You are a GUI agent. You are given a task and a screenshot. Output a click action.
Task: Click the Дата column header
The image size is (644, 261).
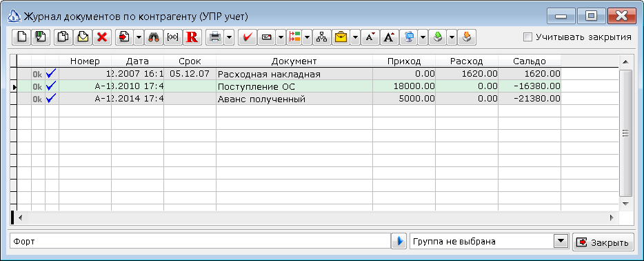pos(138,61)
